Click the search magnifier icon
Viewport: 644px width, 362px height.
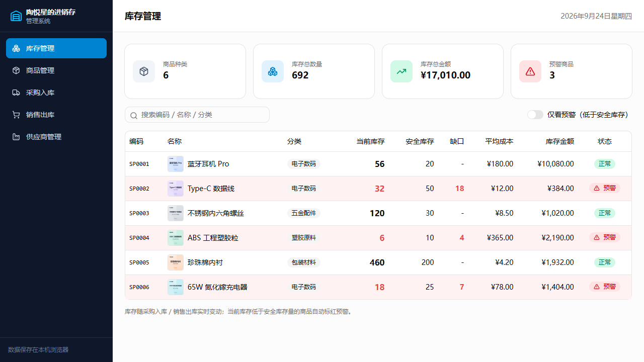pyautogui.click(x=134, y=115)
